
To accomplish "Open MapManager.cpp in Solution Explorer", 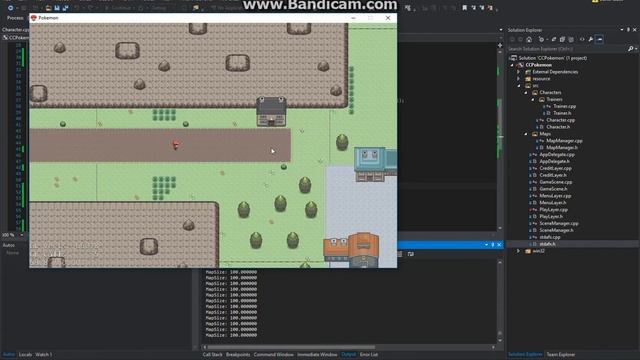I will 564,141.
